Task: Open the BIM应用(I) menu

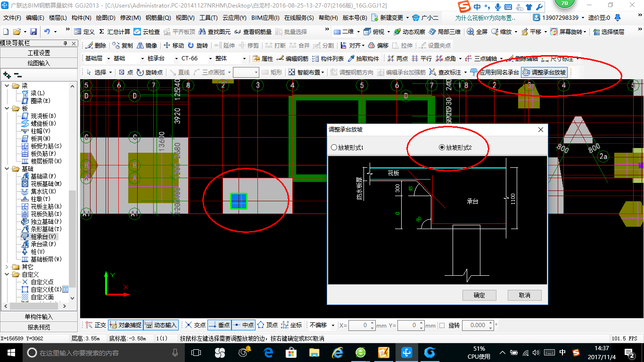Action: [265, 17]
